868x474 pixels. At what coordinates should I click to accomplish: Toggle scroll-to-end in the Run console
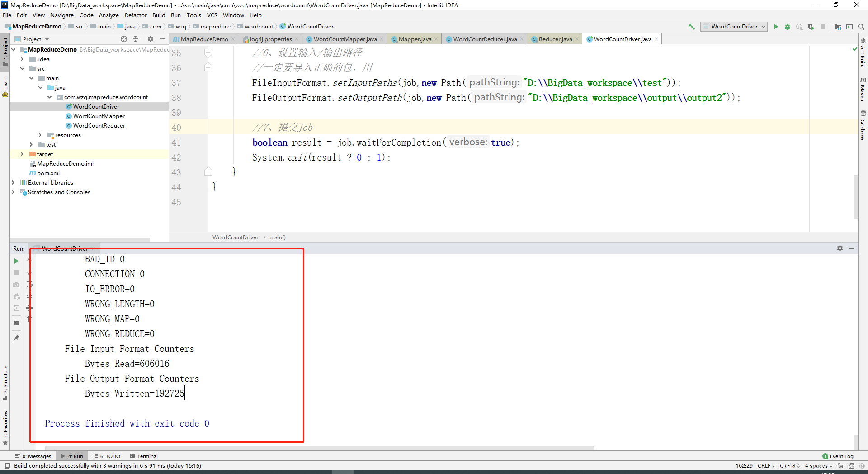pos(29,296)
